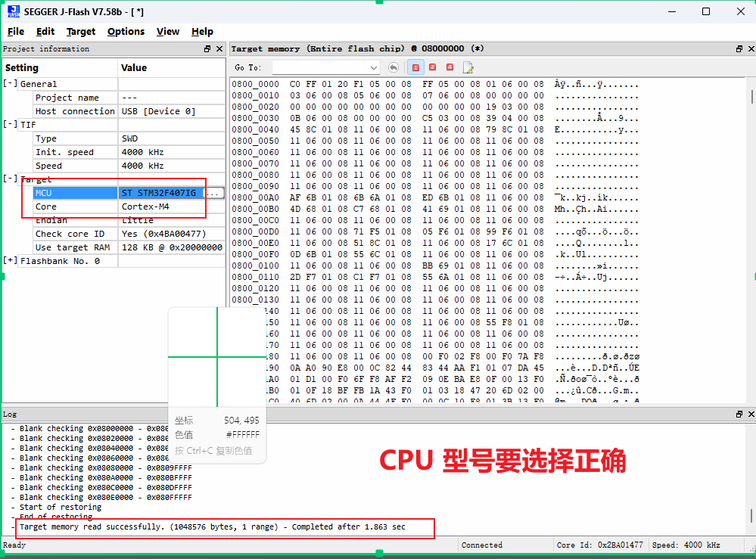Click address 0800_0000 in memory view
The height and width of the screenshot is (559, 756).
(255, 84)
